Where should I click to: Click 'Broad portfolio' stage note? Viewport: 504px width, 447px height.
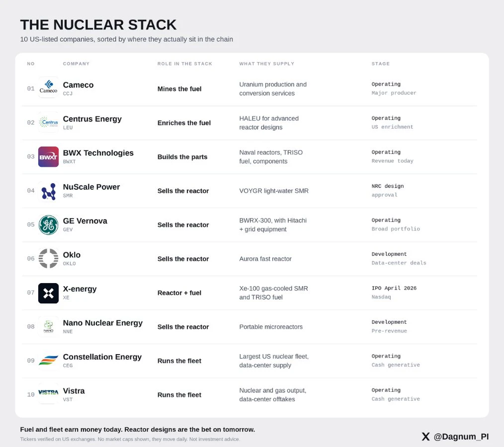point(396,229)
